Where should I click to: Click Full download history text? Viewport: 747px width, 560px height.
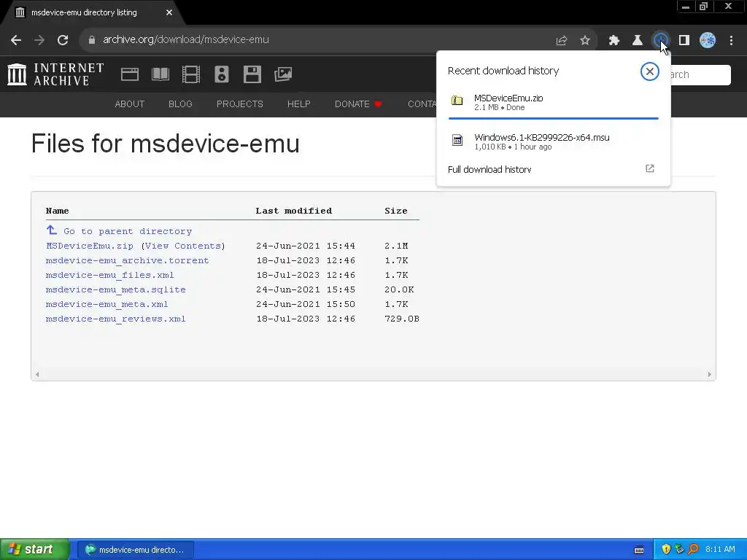[489, 169]
